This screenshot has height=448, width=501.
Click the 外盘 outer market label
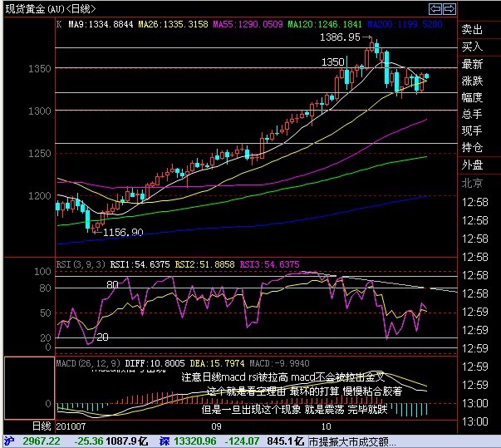pyautogui.click(x=472, y=165)
